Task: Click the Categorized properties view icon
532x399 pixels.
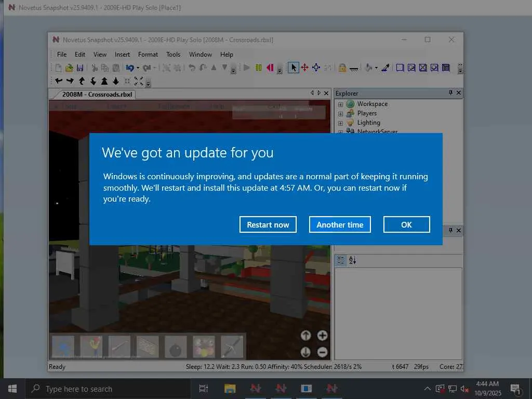Action: [341, 260]
